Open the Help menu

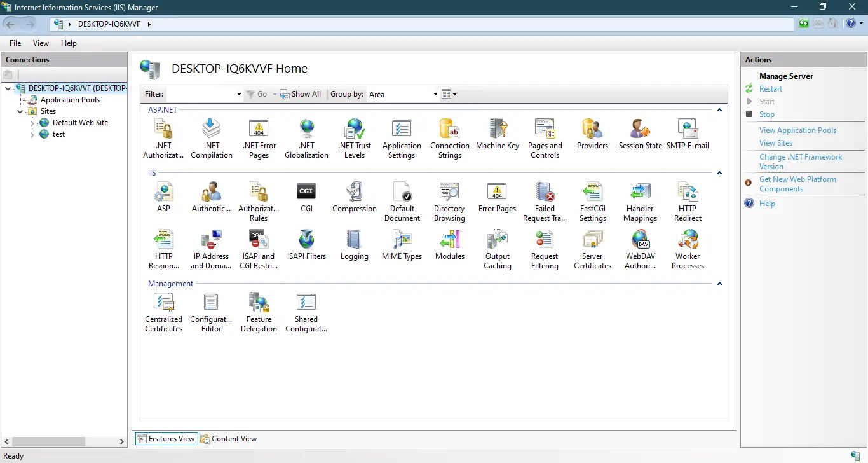point(69,43)
